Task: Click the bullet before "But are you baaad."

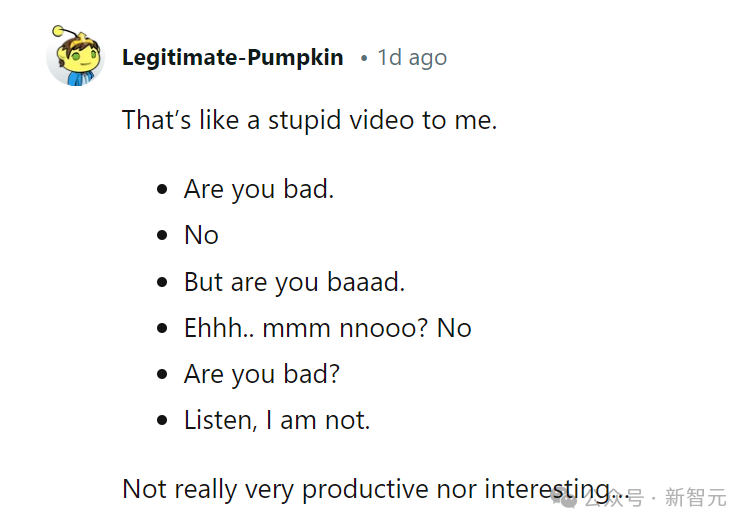Action: (x=162, y=282)
